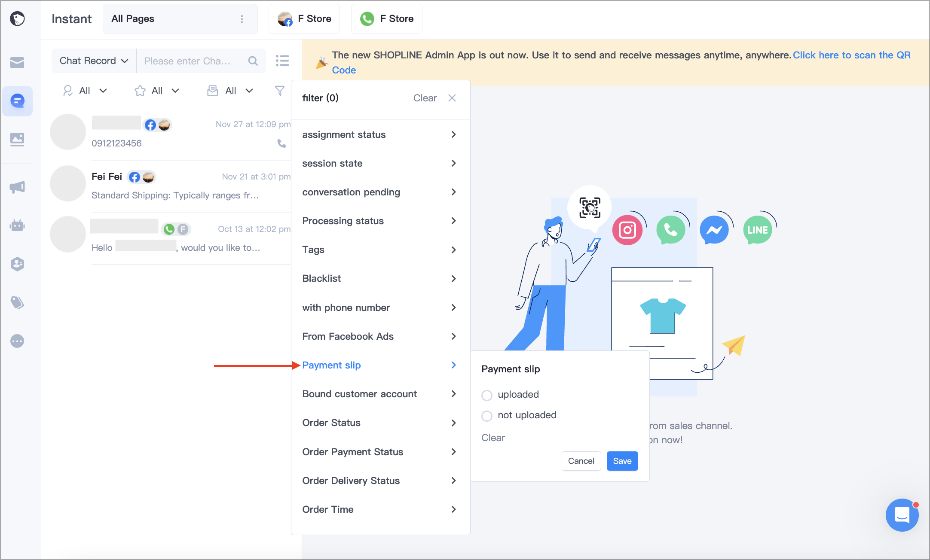Image resolution: width=930 pixels, height=560 pixels.
Task: Switch to the WhatsApp F Store tab
Action: click(x=387, y=19)
